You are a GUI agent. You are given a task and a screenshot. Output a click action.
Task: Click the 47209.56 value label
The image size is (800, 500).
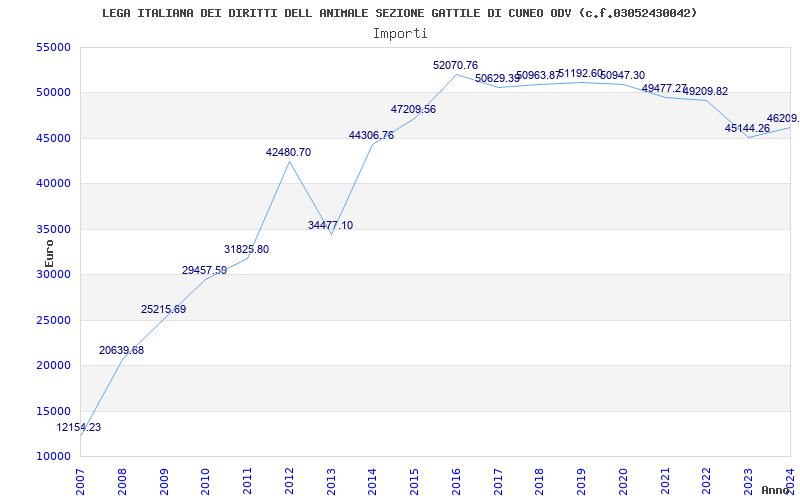(x=413, y=109)
